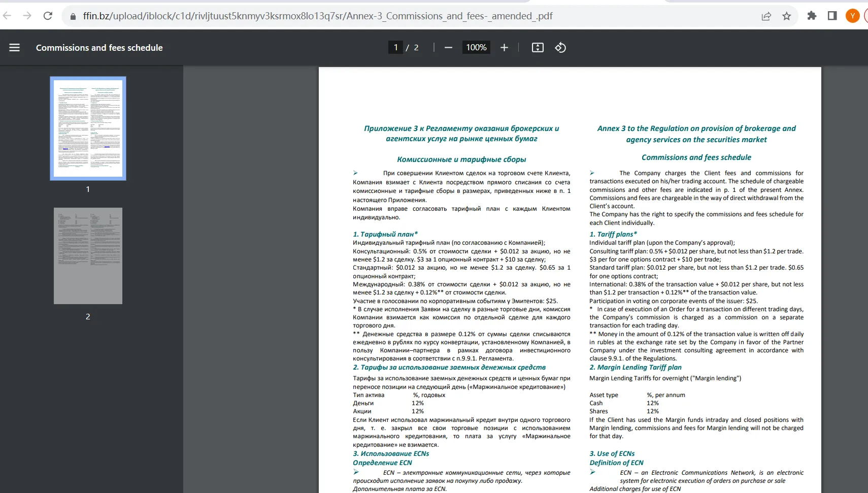This screenshot has width=868, height=493.
Task: Go back to the previous page
Action: pos(7,16)
